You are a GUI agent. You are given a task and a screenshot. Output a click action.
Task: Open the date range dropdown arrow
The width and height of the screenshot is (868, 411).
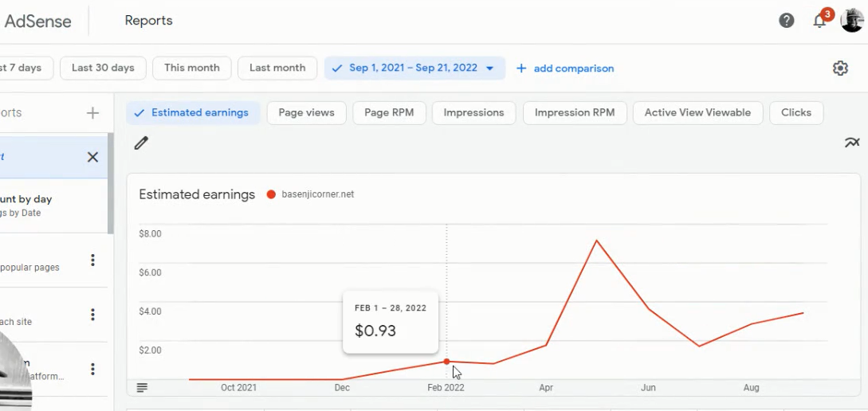pos(489,68)
